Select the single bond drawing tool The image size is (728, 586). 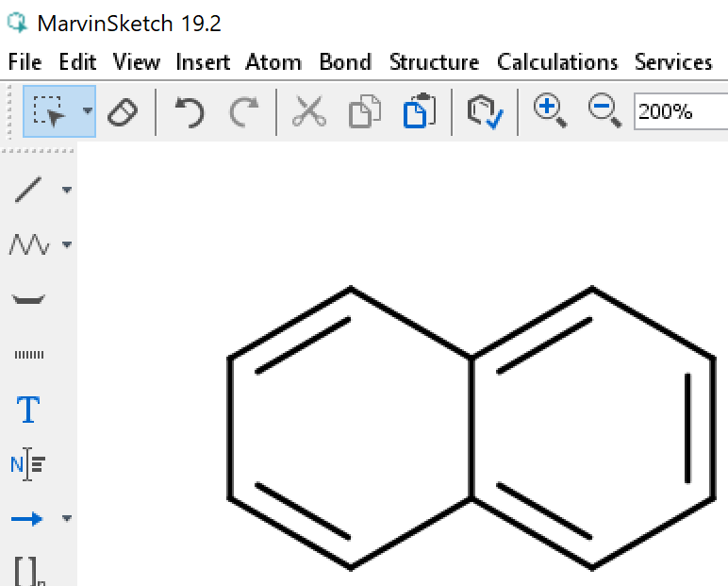(28, 190)
